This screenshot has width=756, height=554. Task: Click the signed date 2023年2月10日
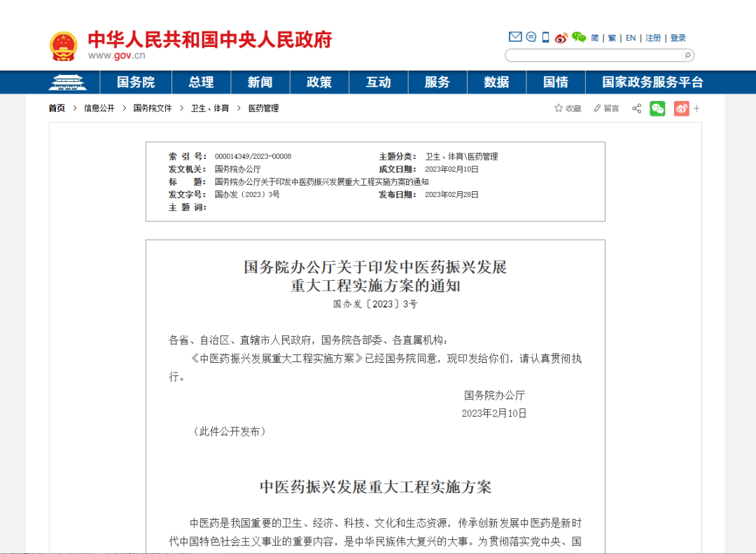494,413
